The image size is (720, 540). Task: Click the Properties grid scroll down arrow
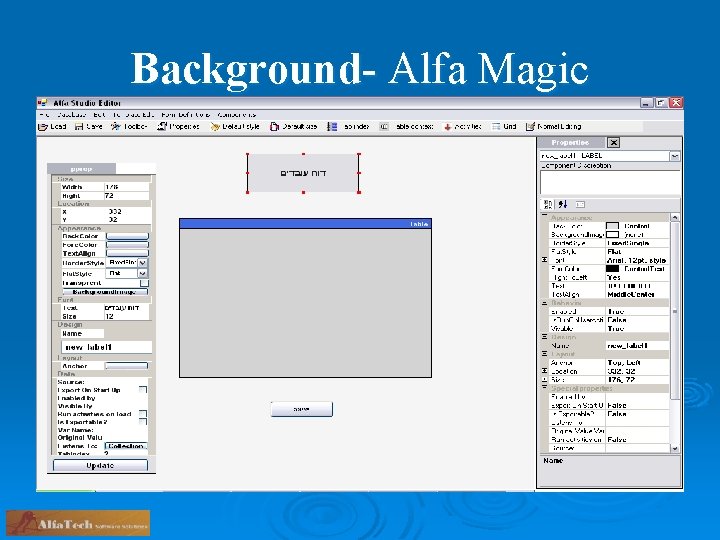point(675,449)
